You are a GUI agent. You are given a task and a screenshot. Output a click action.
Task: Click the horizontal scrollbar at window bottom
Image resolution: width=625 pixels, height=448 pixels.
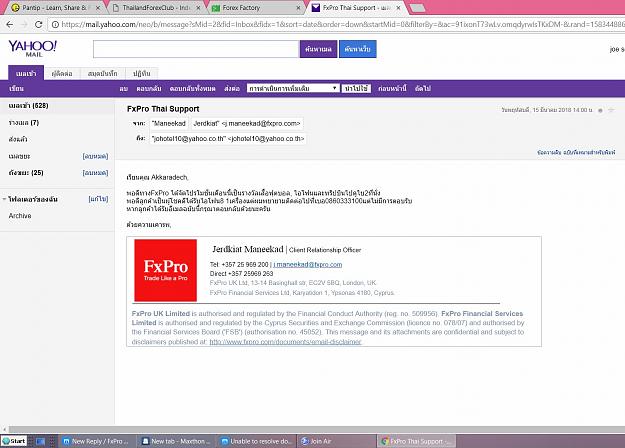click(315, 429)
